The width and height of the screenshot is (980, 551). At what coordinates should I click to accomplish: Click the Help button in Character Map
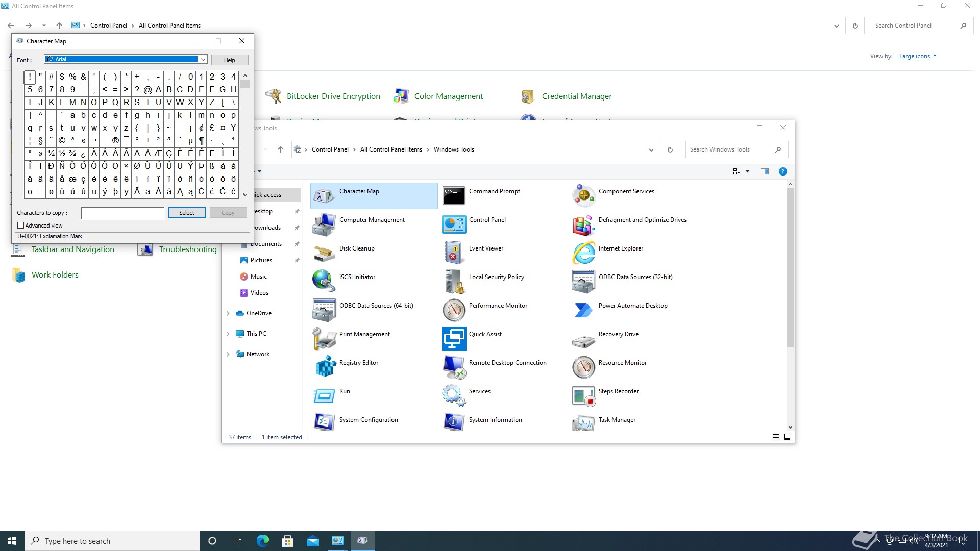coord(230,60)
